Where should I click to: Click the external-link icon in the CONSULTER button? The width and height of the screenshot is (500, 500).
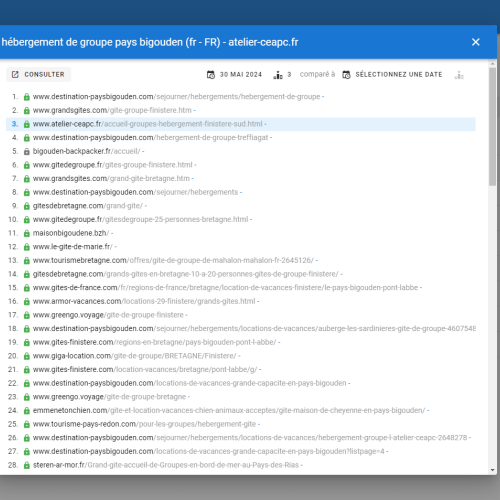pyautogui.click(x=15, y=74)
